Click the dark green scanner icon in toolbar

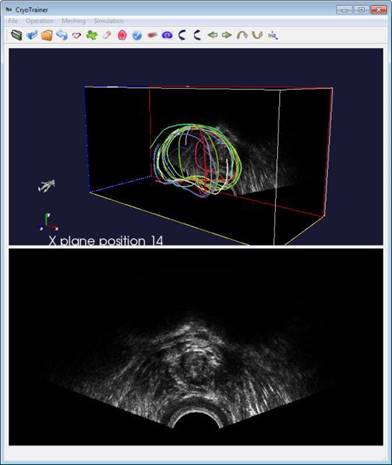coord(17,35)
